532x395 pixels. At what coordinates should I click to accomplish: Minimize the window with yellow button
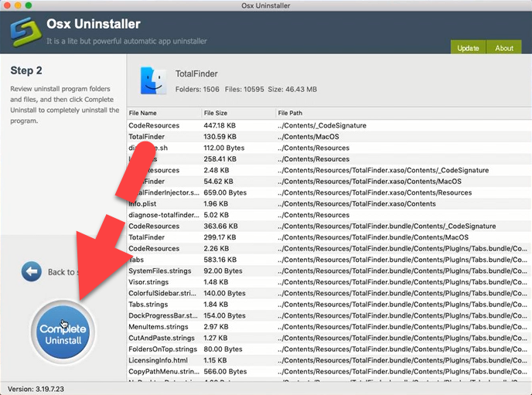tap(18, 5)
